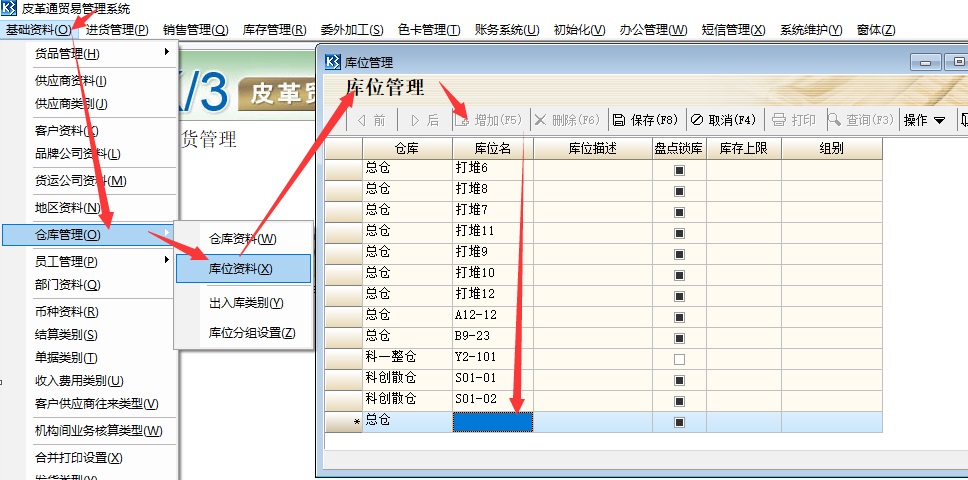Save with the 保存(F8) floppy icon
This screenshot has width=968, height=480.
point(646,120)
